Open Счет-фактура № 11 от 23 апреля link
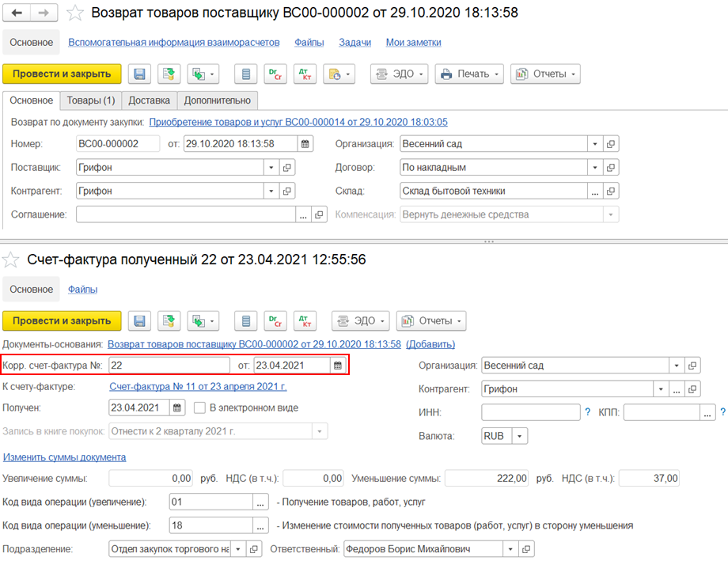Image resolution: width=728 pixels, height=561 pixels. pyautogui.click(x=199, y=386)
